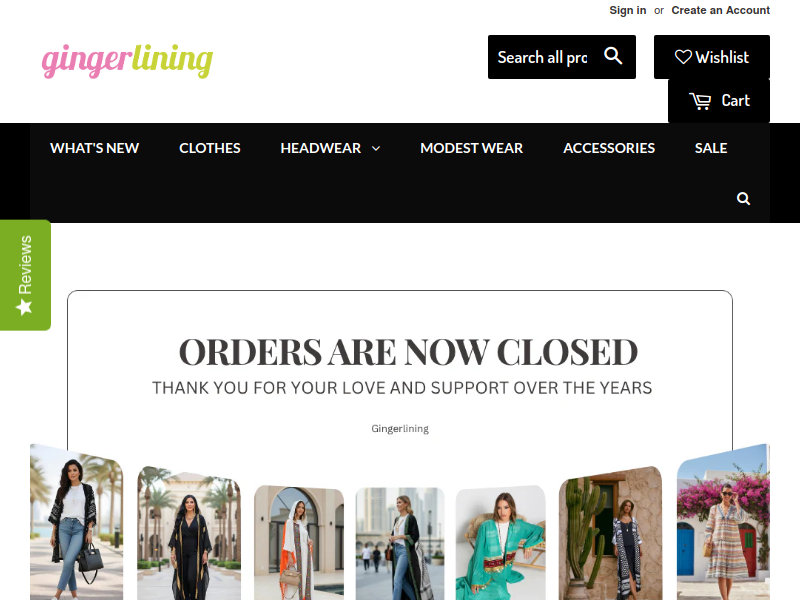Focus the Search all products field
This screenshot has width=800, height=600.
pos(543,57)
